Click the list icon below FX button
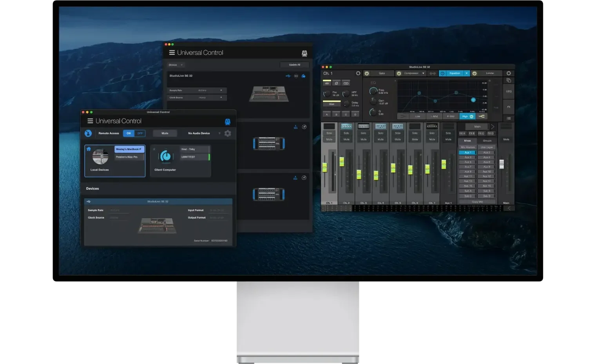The image size is (596, 364). click(509, 118)
